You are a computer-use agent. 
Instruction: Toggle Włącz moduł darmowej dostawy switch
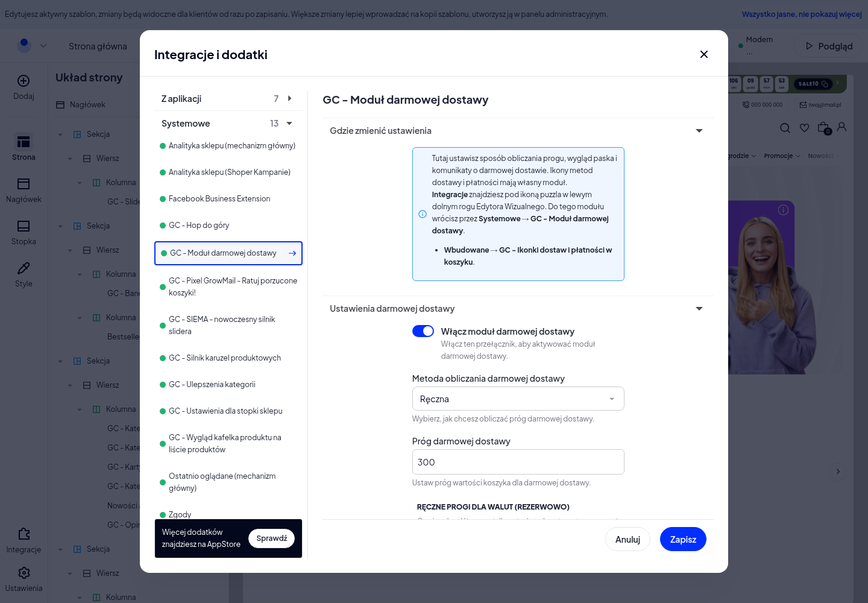423,331
